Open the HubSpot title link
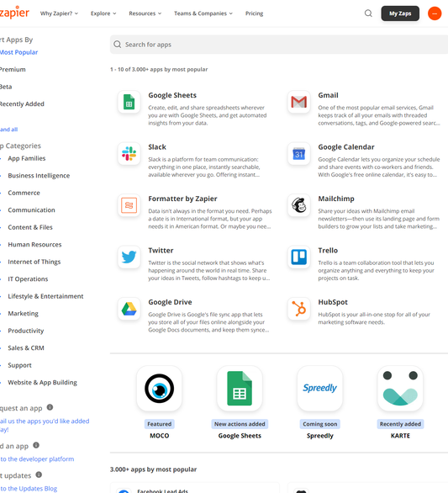 (333, 302)
